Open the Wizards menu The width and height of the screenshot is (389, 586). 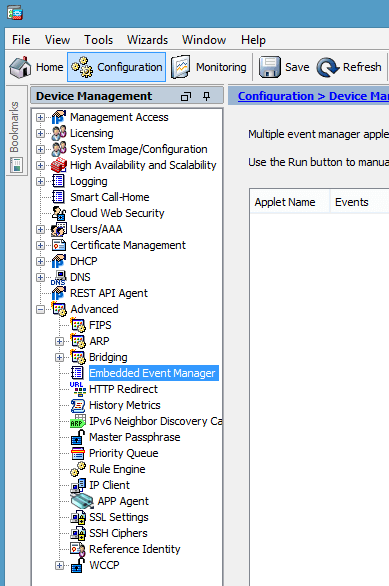(147, 40)
